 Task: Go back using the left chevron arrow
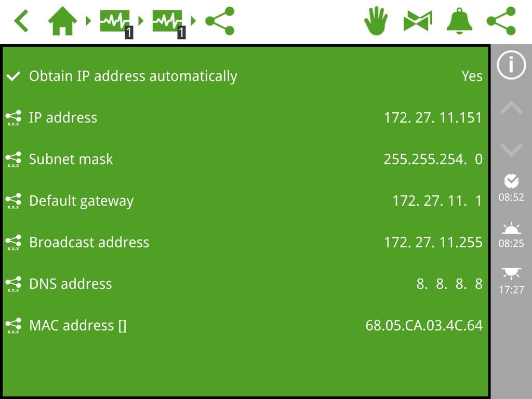pos(21,21)
